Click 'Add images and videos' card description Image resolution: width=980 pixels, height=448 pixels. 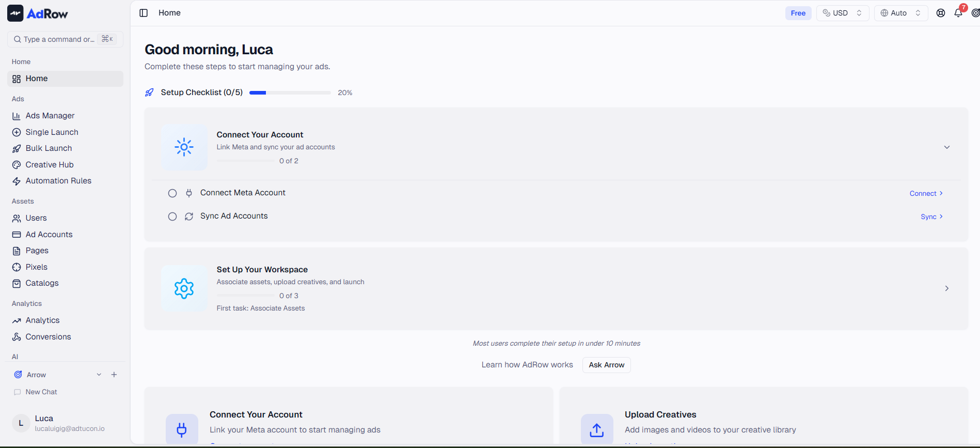tap(710, 430)
